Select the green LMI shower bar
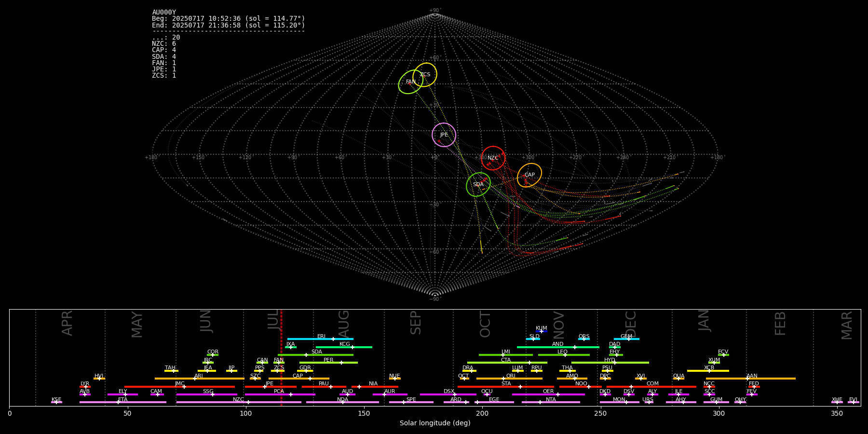The image size is (868, 434). 506,355
